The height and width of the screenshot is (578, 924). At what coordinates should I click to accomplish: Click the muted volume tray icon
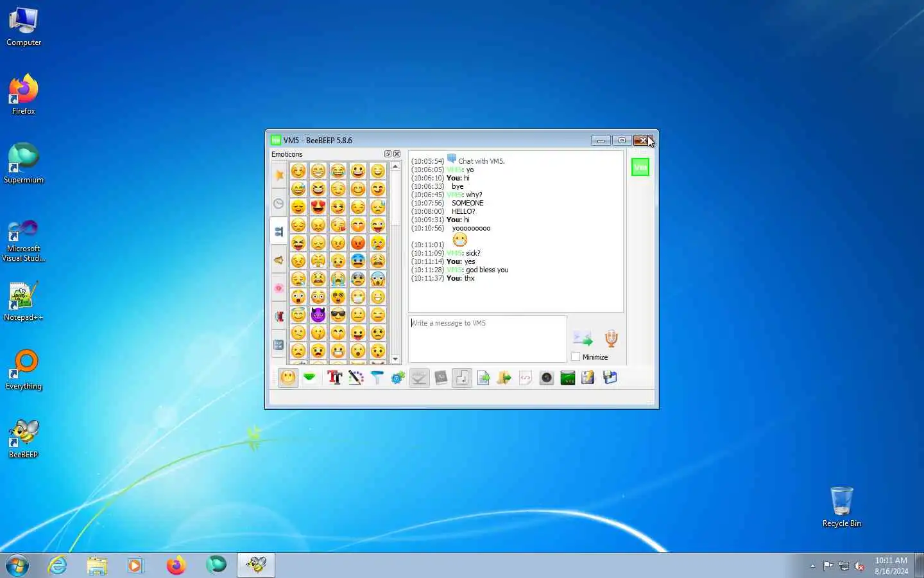click(x=859, y=566)
